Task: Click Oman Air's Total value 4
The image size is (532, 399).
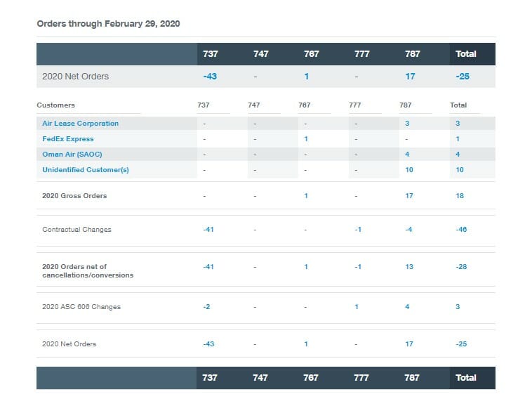Action: point(458,154)
